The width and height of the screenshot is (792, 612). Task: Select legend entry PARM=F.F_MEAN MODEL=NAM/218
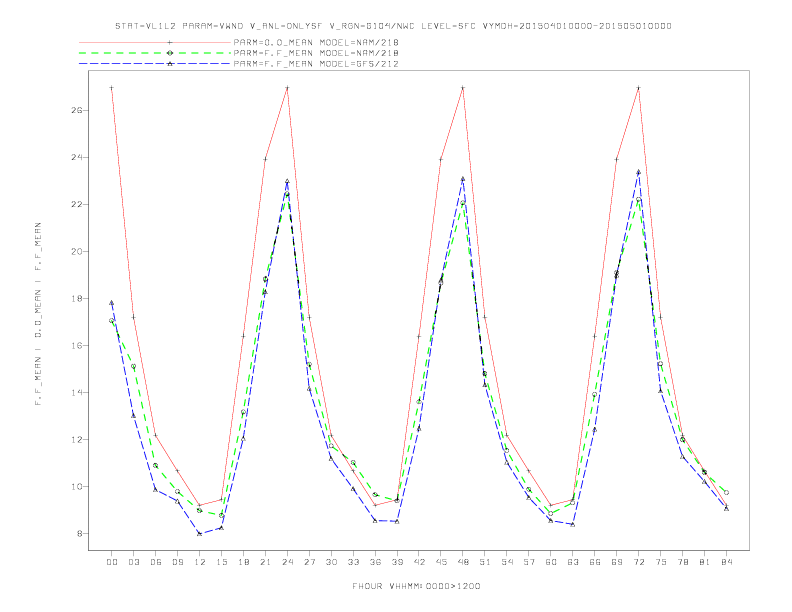(316, 53)
